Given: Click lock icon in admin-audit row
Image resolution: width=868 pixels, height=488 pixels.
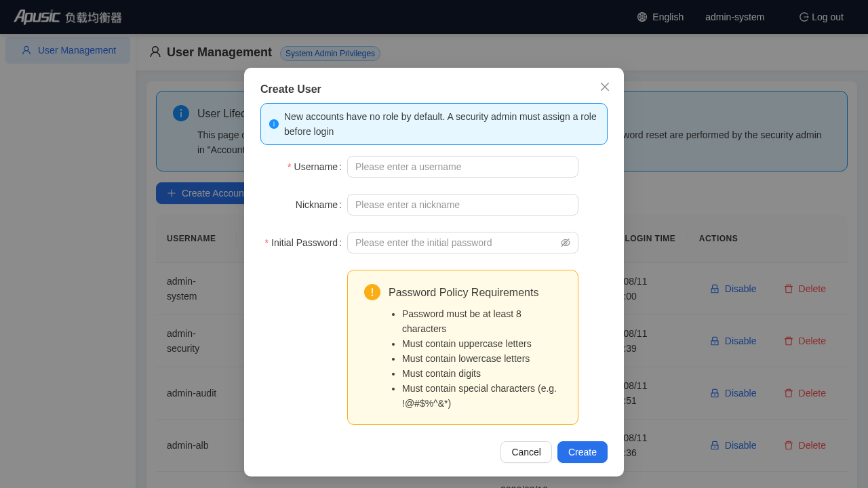Looking at the screenshot, I should tap(715, 393).
